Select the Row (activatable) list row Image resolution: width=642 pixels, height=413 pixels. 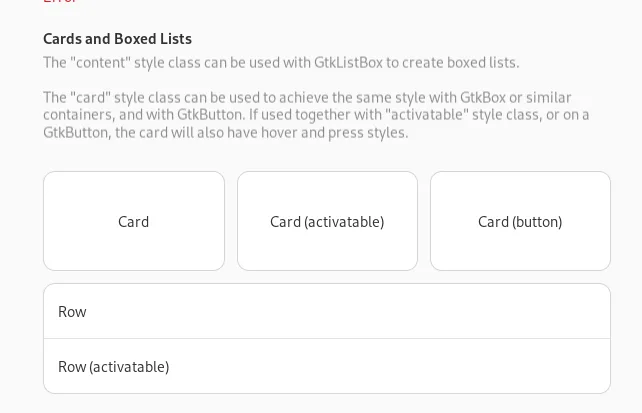(x=327, y=366)
